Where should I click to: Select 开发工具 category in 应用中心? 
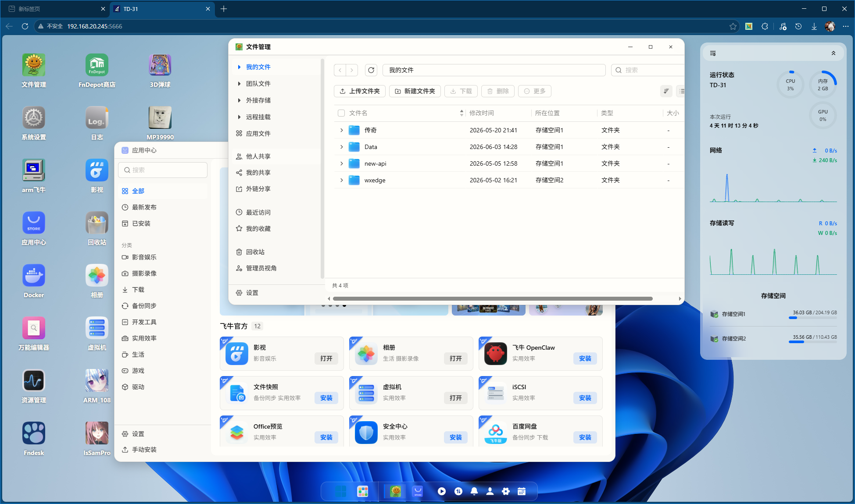[163, 322]
